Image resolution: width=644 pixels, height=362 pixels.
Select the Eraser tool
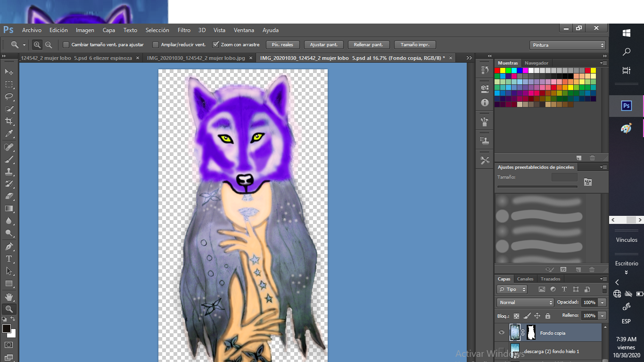(x=9, y=196)
